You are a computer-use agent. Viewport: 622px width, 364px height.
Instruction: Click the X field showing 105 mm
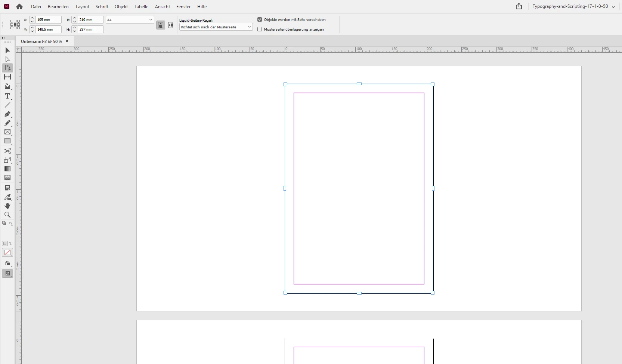49,19
